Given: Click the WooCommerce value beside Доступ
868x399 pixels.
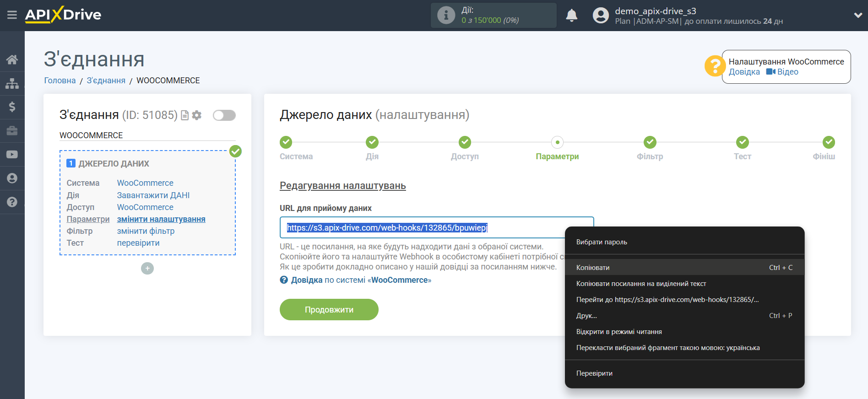Looking at the screenshot, I should coord(145,207).
